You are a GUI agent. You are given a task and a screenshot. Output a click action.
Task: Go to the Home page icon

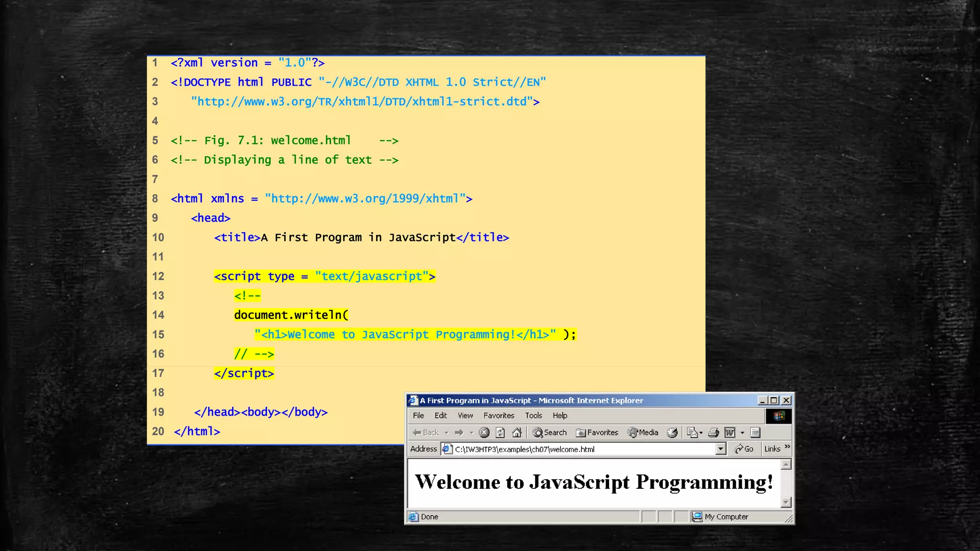517,432
